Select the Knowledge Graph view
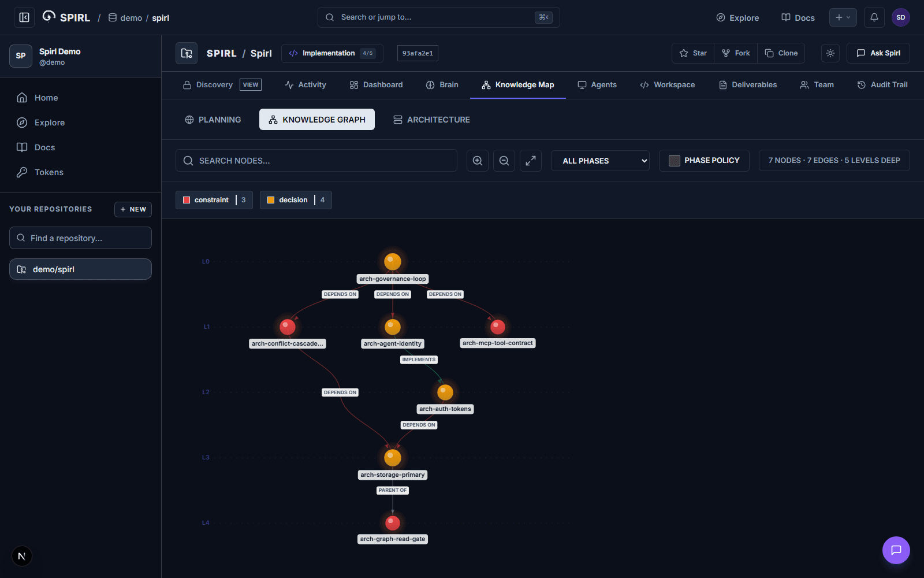 [317, 120]
